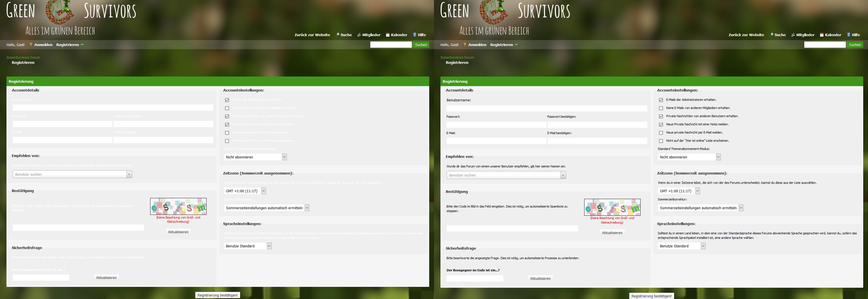The width and height of the screenshot is (868, 299).
Task: Click the Suche magnifier icon in left page header
Action: [x=337, y=35]
